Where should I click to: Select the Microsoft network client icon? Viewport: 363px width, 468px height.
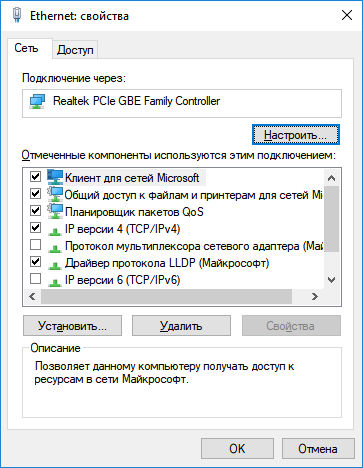[x=55, y=177]
